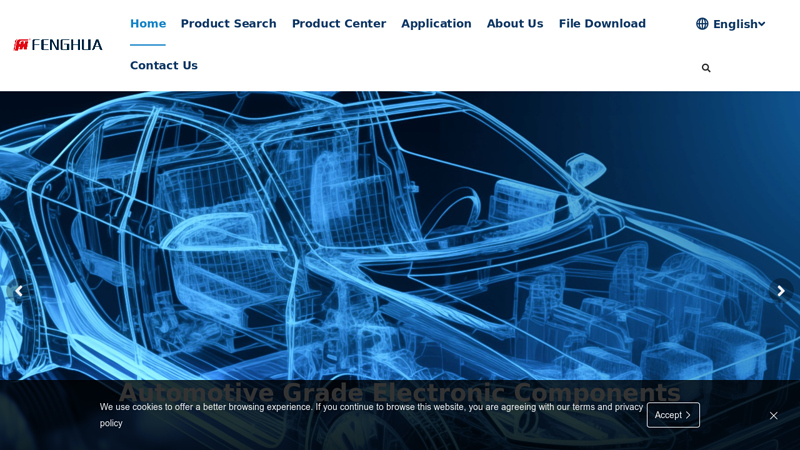
Task: Advance to next carousel slide arrow
Action: coord(781,291)
